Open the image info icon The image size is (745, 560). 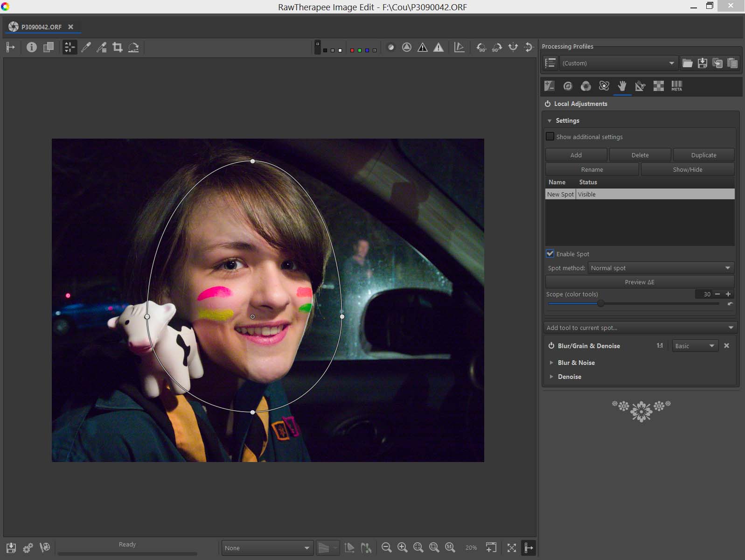(32, 47)
